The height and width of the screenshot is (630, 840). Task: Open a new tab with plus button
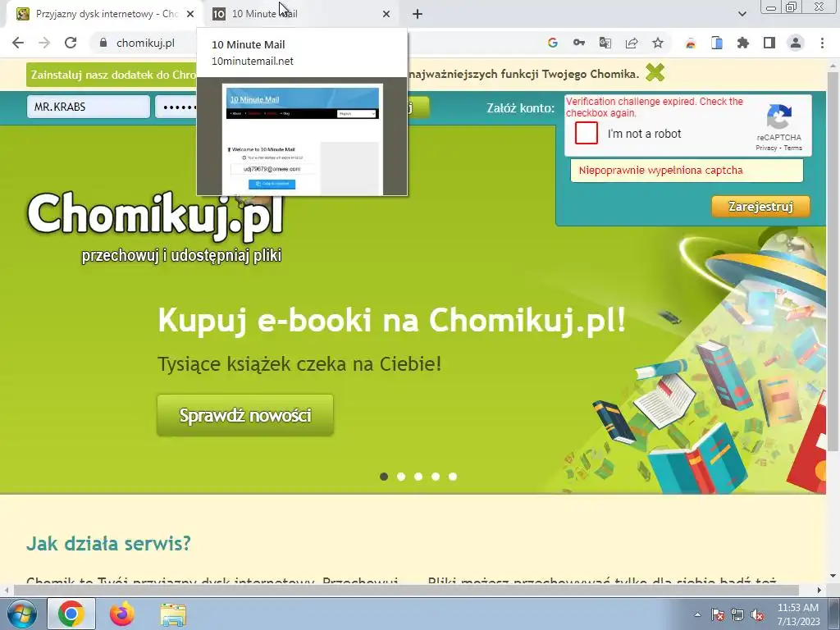418,14
